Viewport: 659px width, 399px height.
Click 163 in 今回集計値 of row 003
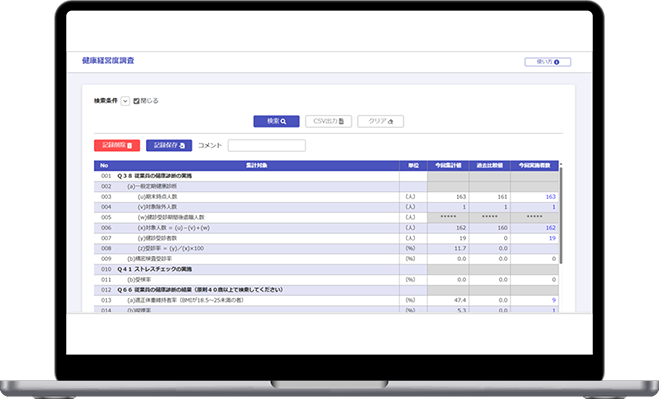461,196
